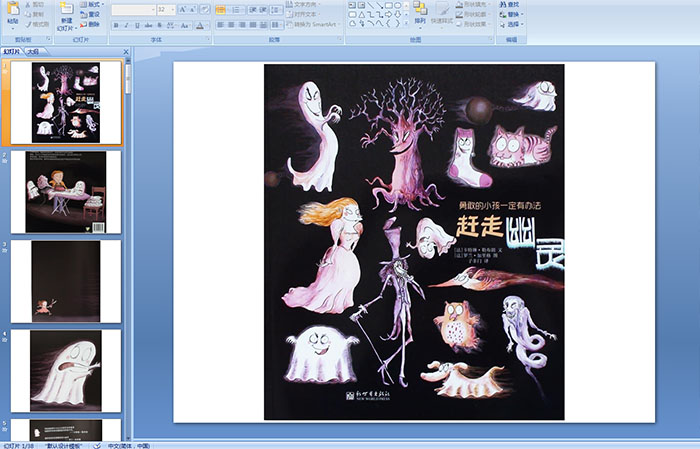Open the Columns dropdown

coord(277,25)
